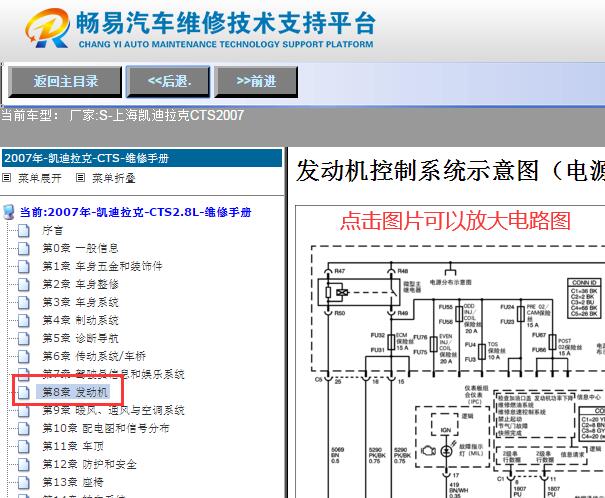Screen dimensions: 605x498
Task: Open 第7章 驾驶员信息和娱乐系统
Action: point(113,374)
